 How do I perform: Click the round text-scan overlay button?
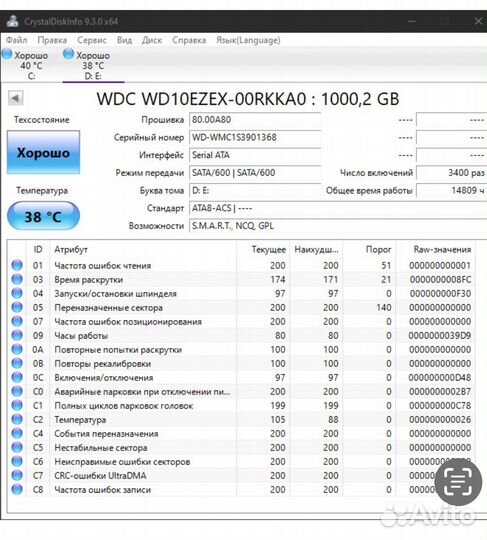[458, 481]
